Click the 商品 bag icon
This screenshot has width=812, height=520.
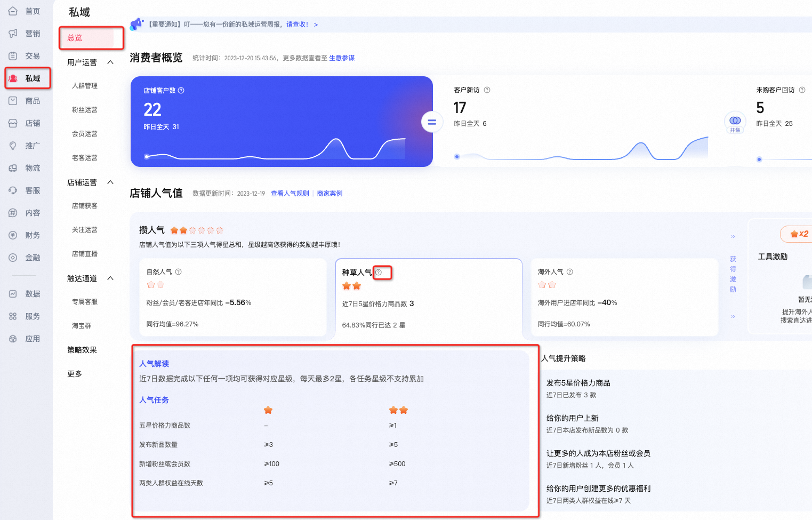13,100
